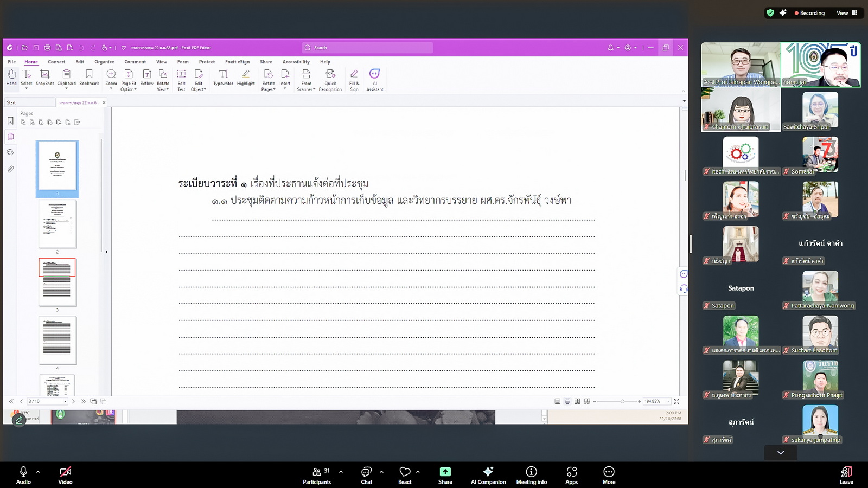Click the green Share screen button
The height and width of the screenshot is (488, 868).
point(445,474)
